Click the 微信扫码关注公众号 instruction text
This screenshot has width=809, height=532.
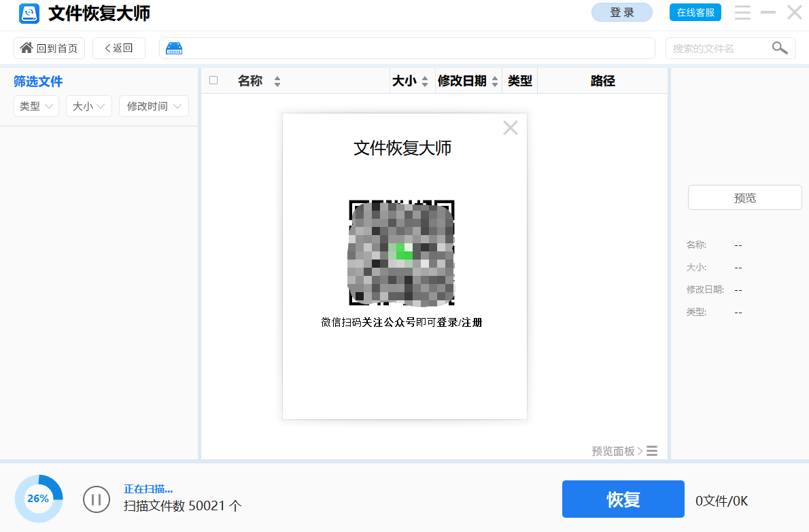tap(401, 322)
